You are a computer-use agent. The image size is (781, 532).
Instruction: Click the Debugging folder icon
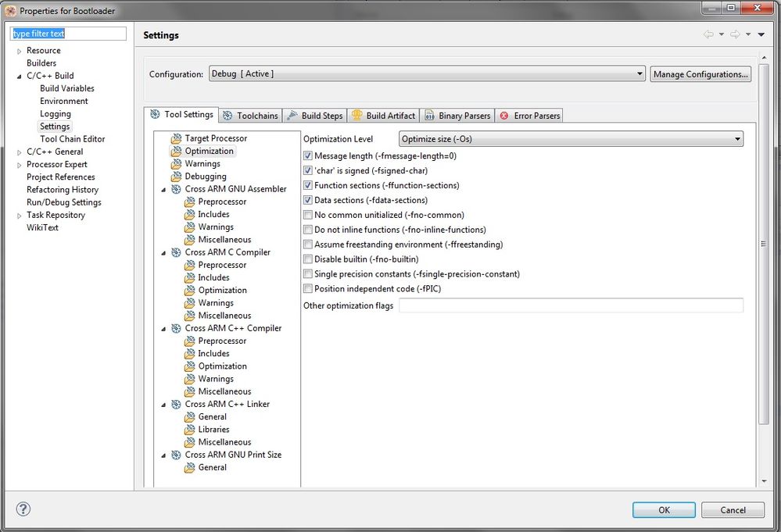[x=176, y=177]
